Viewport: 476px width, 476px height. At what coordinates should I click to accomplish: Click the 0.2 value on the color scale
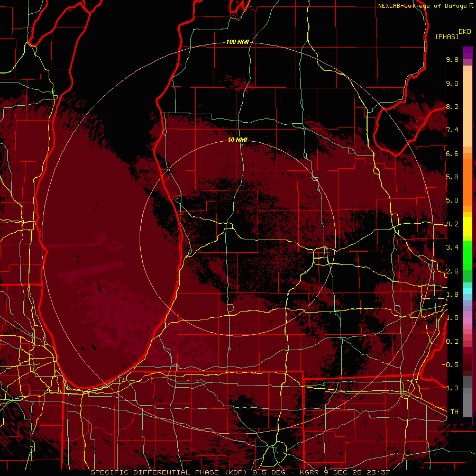[452, 342]
